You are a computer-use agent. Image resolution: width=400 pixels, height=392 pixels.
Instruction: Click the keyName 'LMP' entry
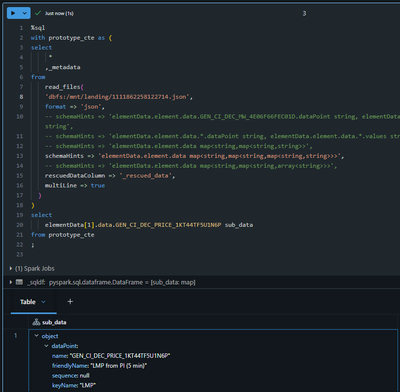tap(74, 385)
